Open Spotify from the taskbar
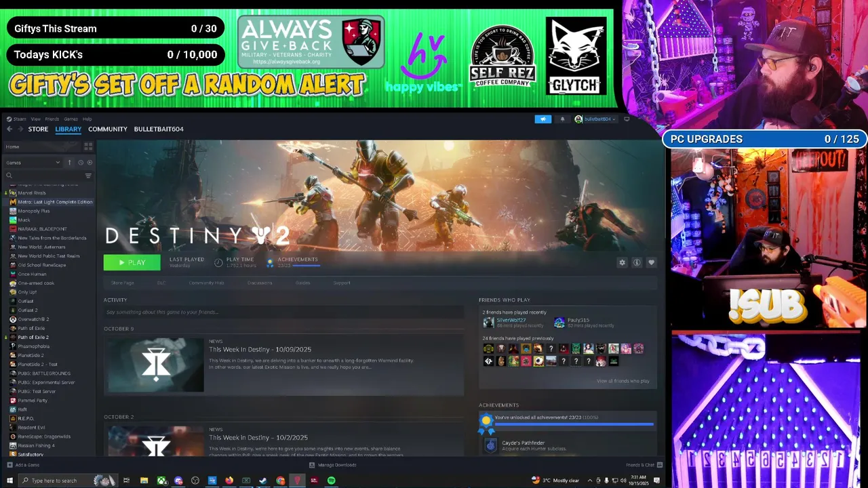 click(x=331, y=481)
